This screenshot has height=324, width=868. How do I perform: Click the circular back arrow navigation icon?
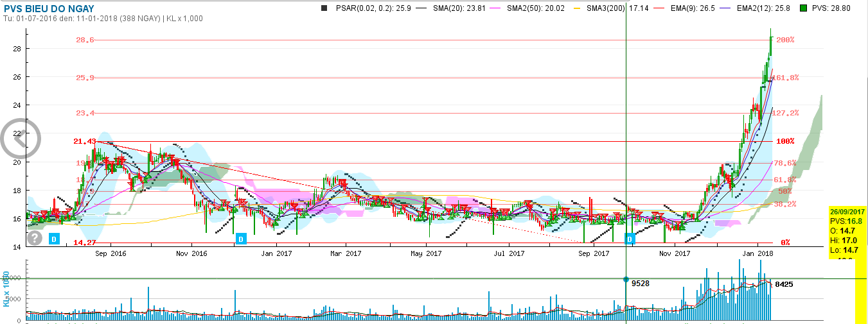tap(20, 139)
